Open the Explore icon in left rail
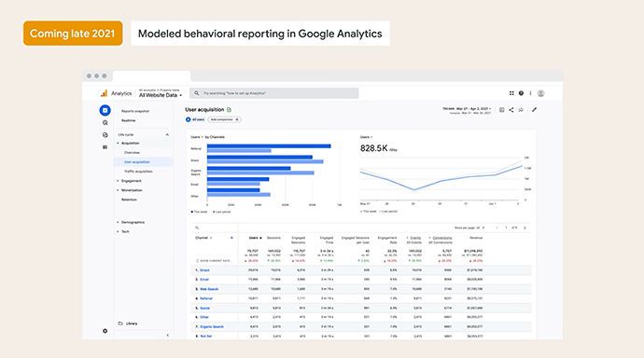 click(x=105, y=123)
